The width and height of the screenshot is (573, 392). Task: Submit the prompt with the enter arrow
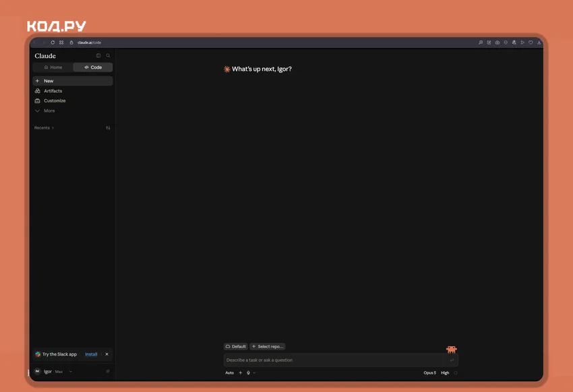click(x=452, y=360)
